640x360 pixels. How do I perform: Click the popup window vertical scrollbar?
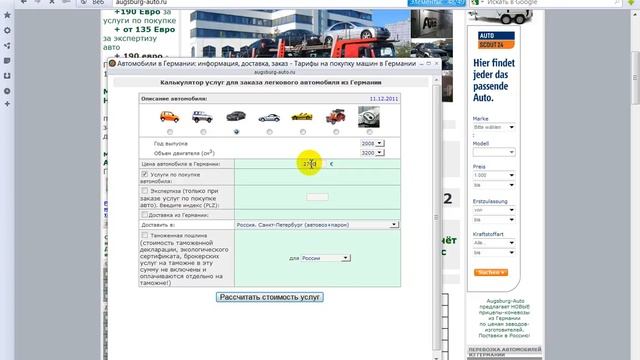[436, 217]
